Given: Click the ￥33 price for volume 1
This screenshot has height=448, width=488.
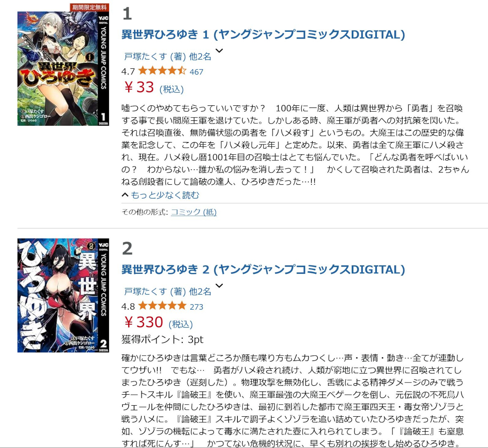Looking at the screenshot, I should [x=139, y=87].
